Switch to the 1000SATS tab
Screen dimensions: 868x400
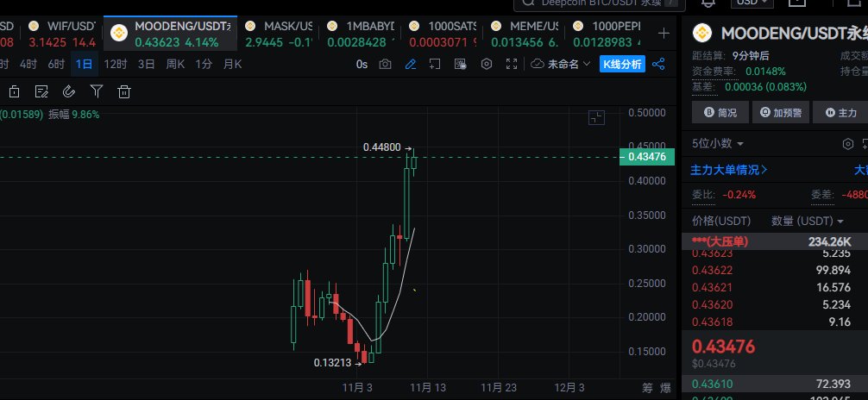[x=443, y=34]
